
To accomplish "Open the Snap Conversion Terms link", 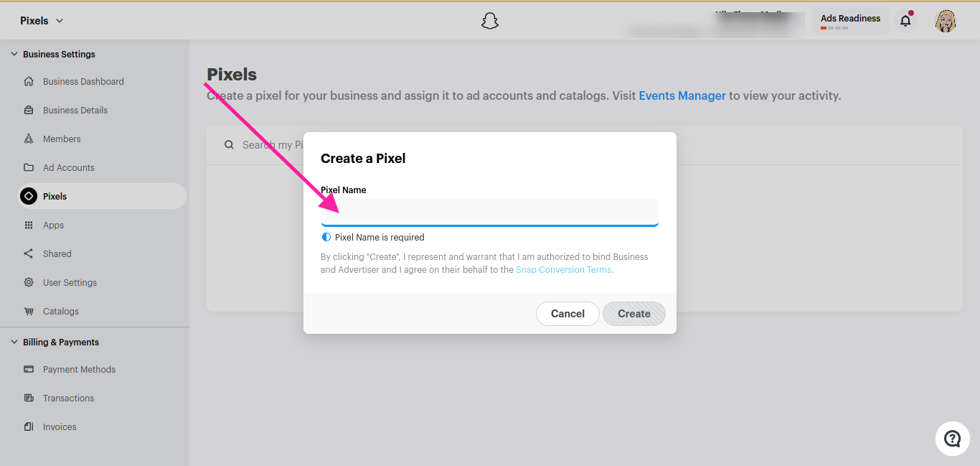I will (563, 270).
